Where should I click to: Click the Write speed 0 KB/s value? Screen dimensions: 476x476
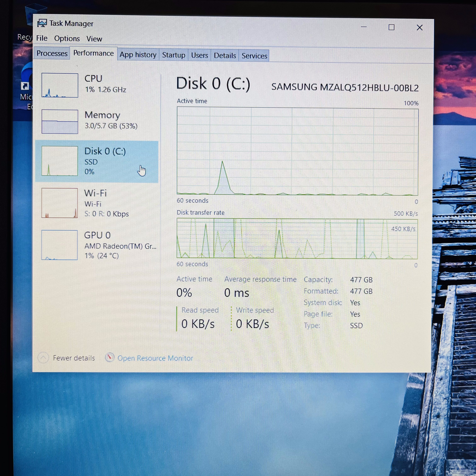click(252, 324)
